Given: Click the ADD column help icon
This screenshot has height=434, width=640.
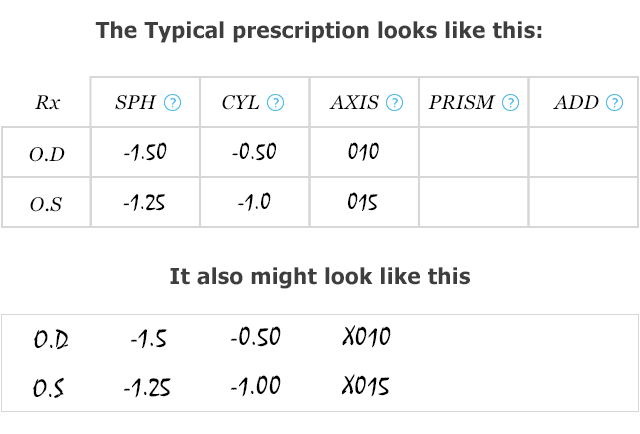Looking at the screenshot, I should point(615,102).
